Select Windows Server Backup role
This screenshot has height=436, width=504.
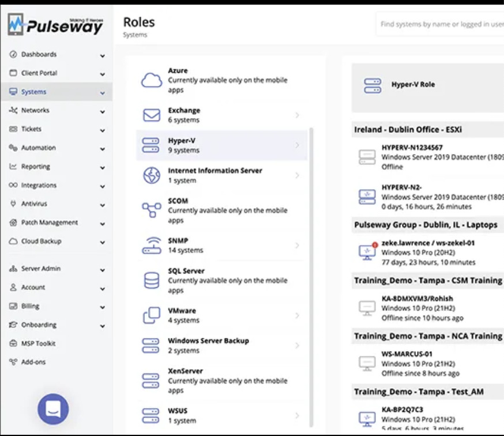(222, 345)
